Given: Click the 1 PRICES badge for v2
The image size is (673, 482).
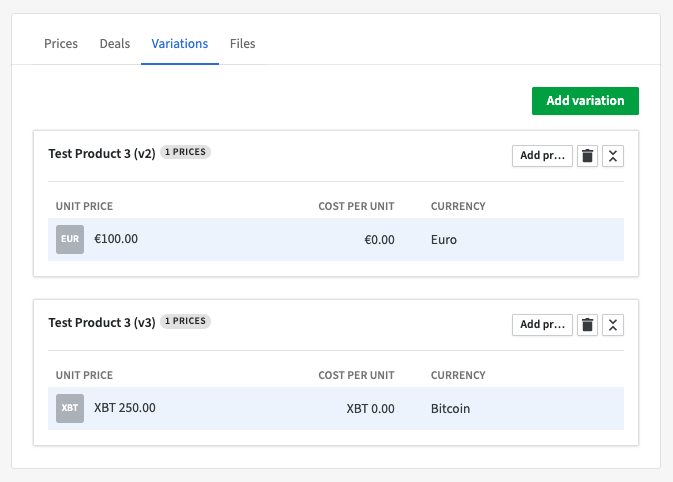Looking at the screenshot, I should point(185,152).
